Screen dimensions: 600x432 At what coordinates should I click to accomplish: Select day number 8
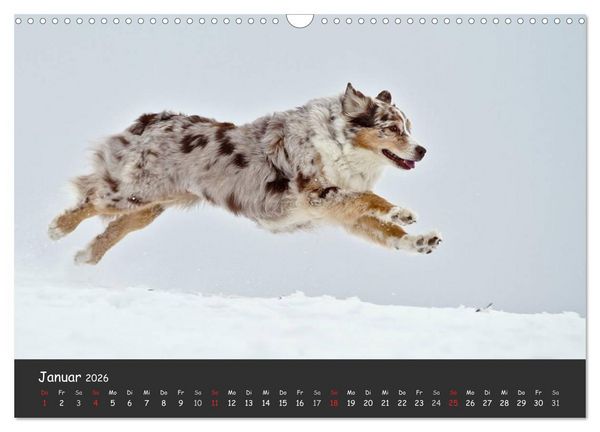point(164,403)
